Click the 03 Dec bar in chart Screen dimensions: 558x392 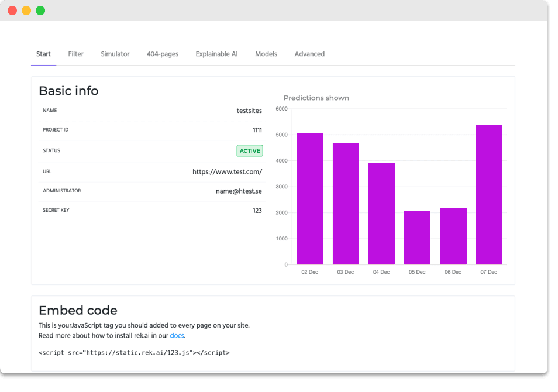point(346,204)
